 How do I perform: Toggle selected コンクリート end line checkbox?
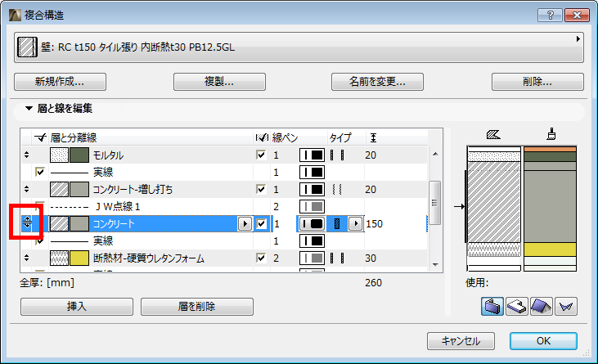point(261,223)
